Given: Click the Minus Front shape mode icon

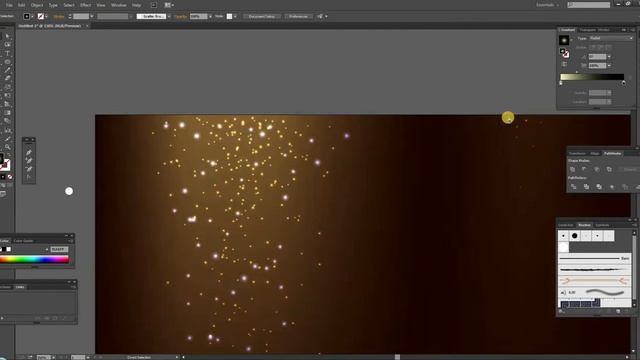Looking at the screenshot, I should (584, 169).
